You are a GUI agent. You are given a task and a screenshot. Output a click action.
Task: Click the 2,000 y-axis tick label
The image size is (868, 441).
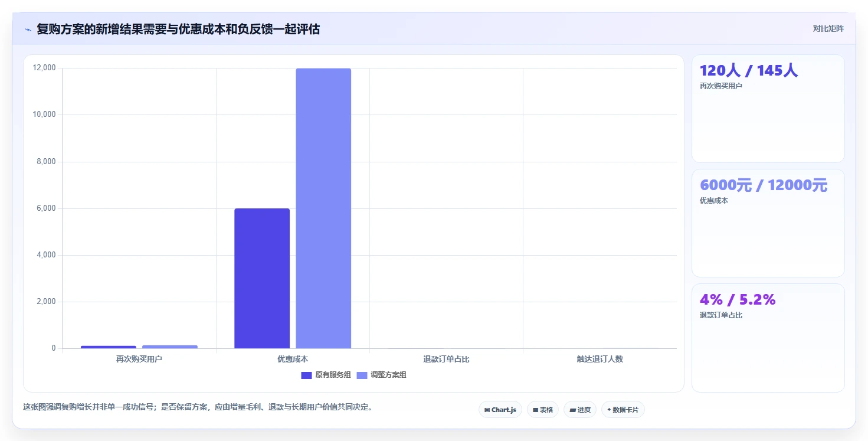point(47,302)
